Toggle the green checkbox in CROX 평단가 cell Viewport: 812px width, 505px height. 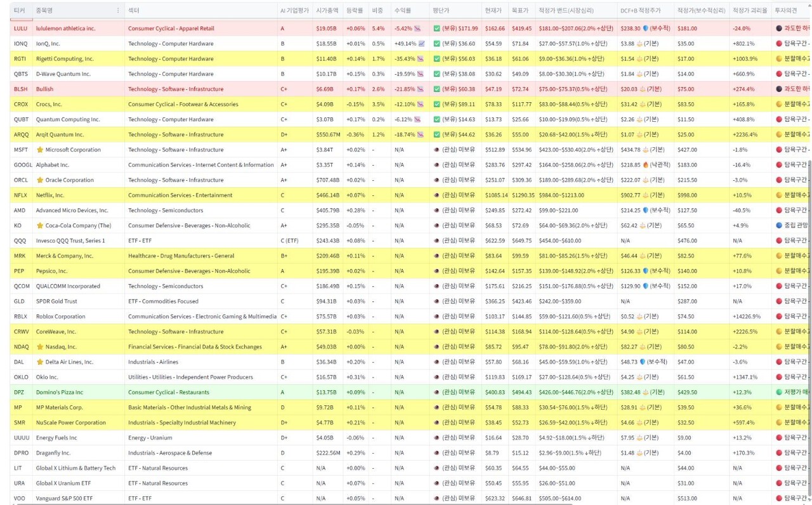(436, 104)
